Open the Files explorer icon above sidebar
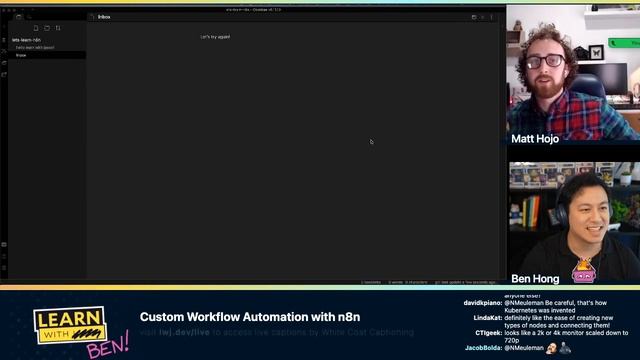This screenshot has height=360, width=640. (18, 17)
